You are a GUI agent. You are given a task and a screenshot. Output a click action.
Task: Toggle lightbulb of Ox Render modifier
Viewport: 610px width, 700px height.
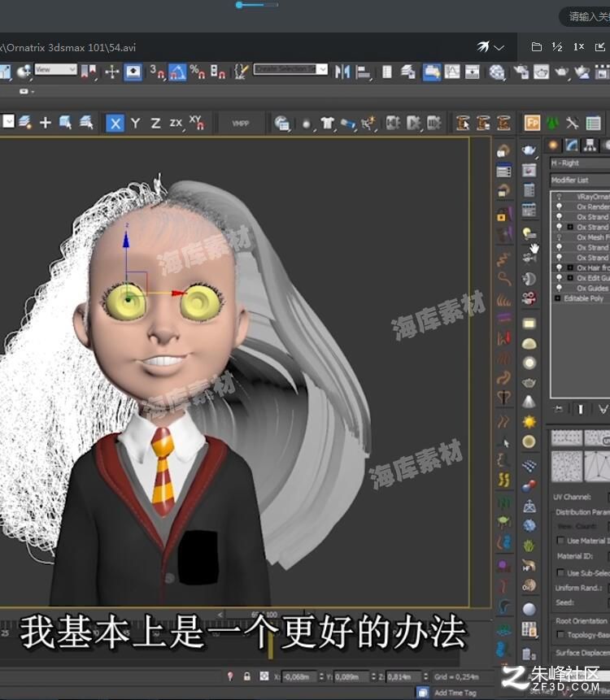click(x=559, y=207)
